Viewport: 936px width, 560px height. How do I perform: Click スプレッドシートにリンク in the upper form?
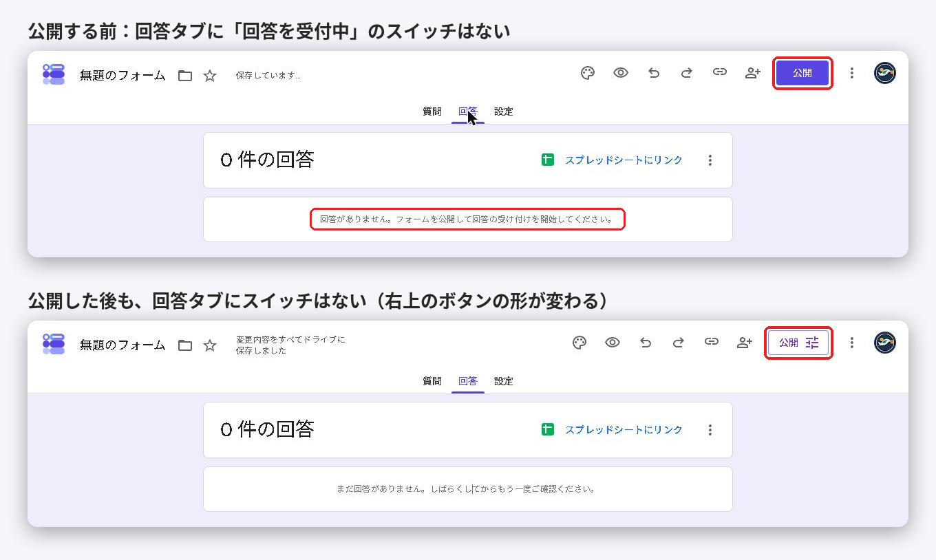pos(624,160)
